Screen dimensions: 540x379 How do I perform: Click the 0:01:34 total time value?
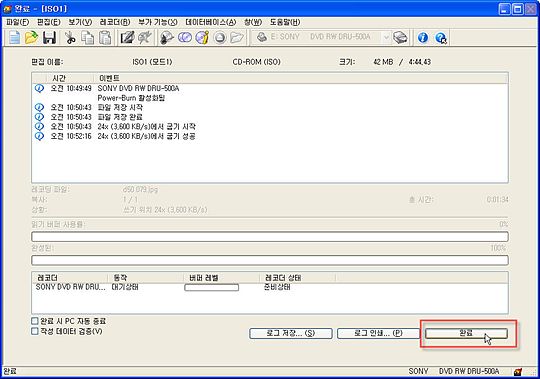[498, 200]
